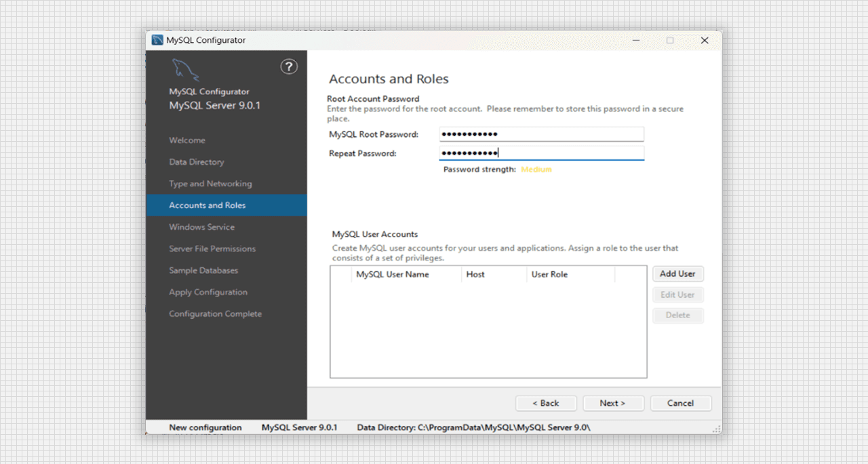The width and height of the screenshot is (868, 464).
Task: Jump to the Windows Service step
Action: 202,227
